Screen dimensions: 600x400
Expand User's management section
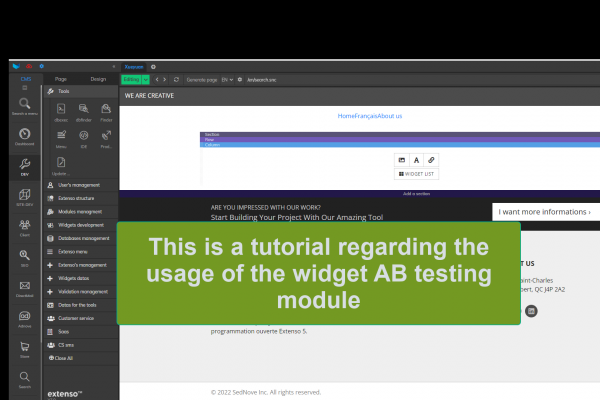pos(81,185)
